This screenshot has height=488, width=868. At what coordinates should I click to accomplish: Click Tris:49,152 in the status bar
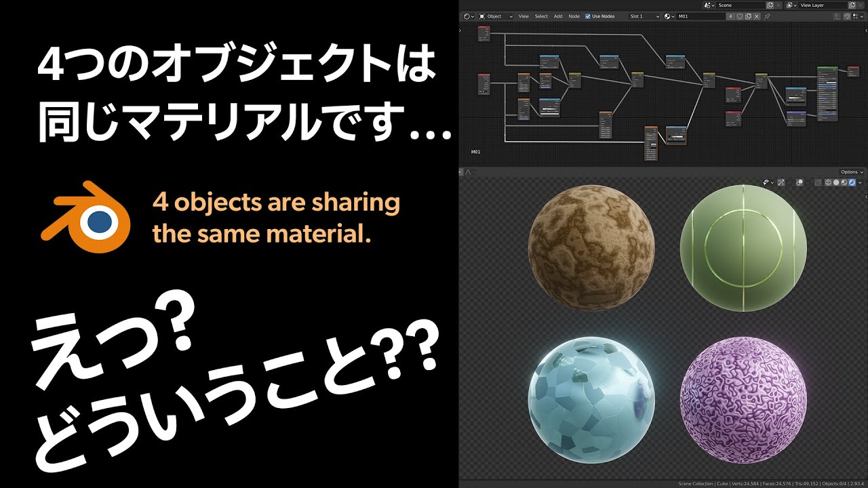[x=806, y=483]
